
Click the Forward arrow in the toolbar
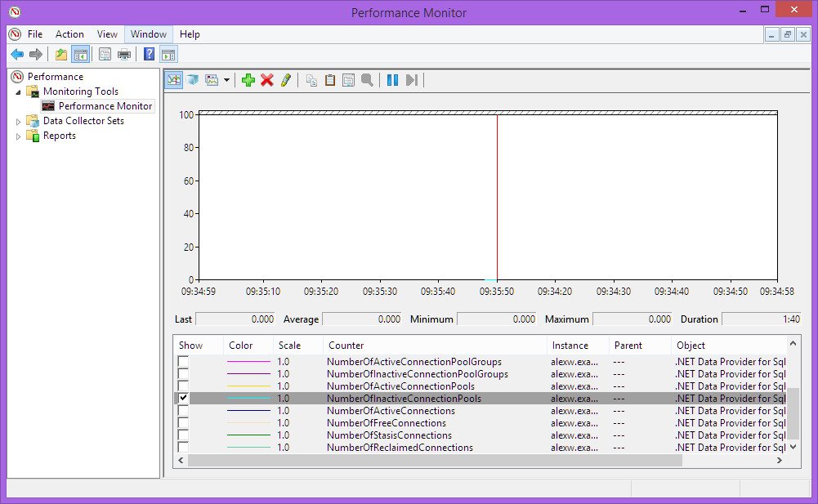coord(36,54)
